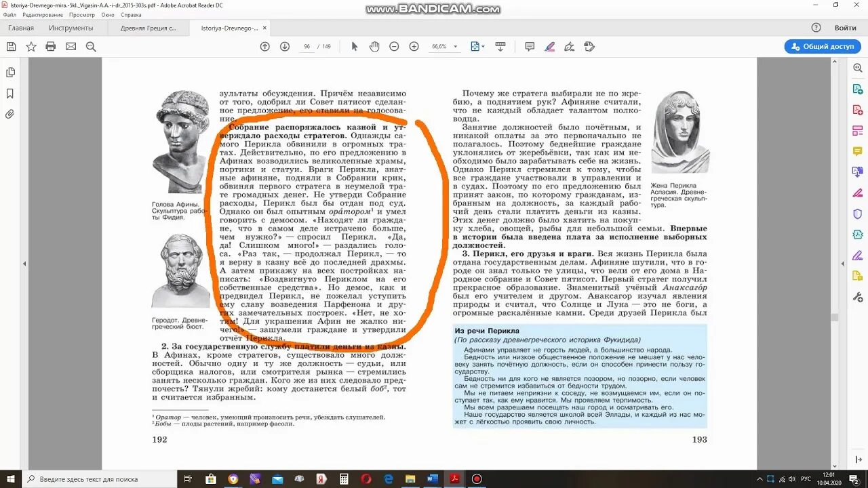This screenshot has height=488, width=868.
Task: Switch to the Инструменты tab
Action: pos(71,28)
